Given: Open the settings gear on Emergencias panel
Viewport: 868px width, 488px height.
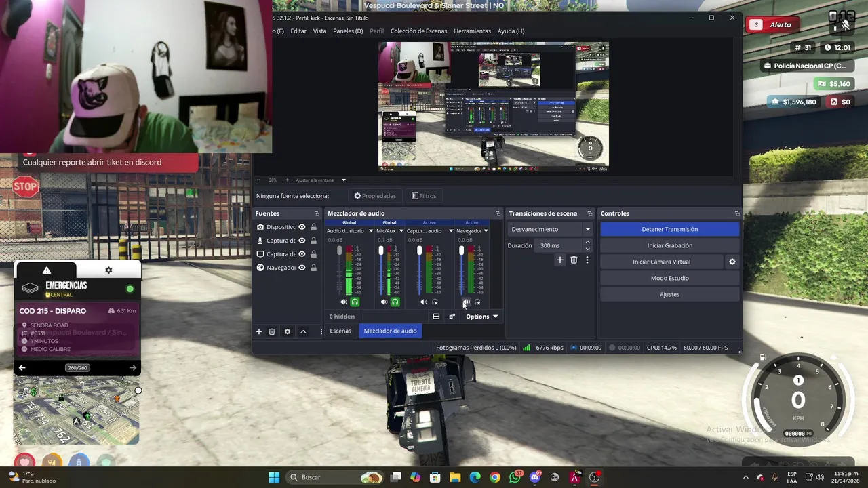Looking at the screenshot, I should pyautogui.click(x=108, y=270).
